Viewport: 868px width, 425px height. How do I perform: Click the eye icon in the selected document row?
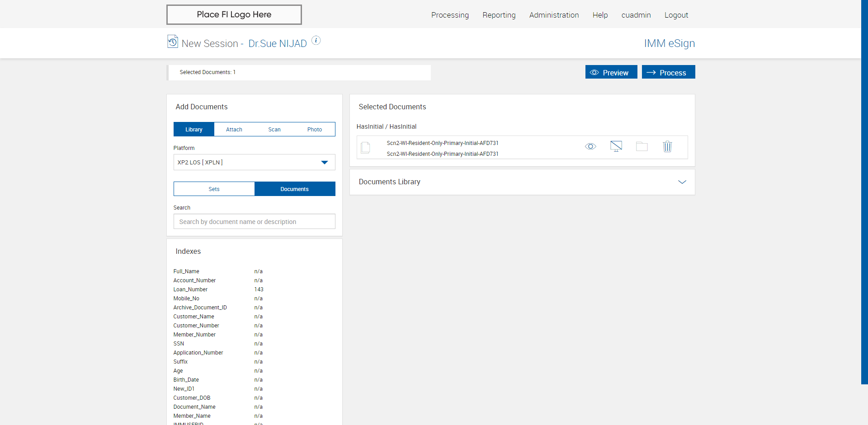(590, 147)
